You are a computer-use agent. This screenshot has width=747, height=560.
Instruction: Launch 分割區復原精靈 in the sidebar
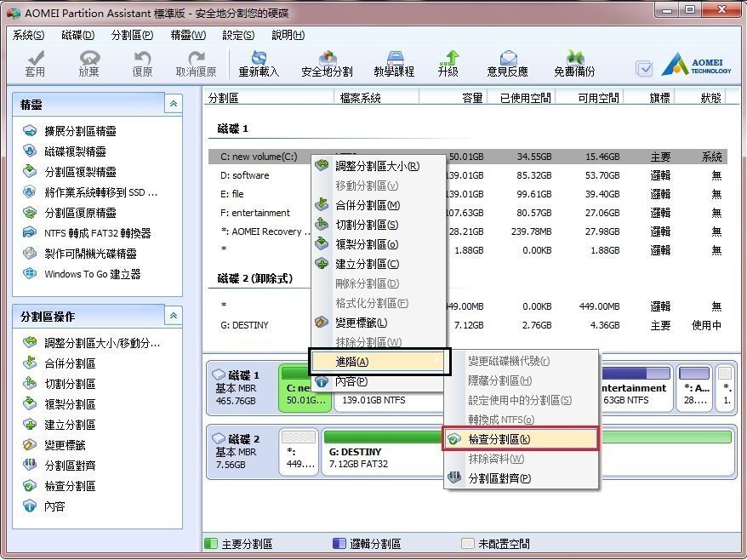70,213
